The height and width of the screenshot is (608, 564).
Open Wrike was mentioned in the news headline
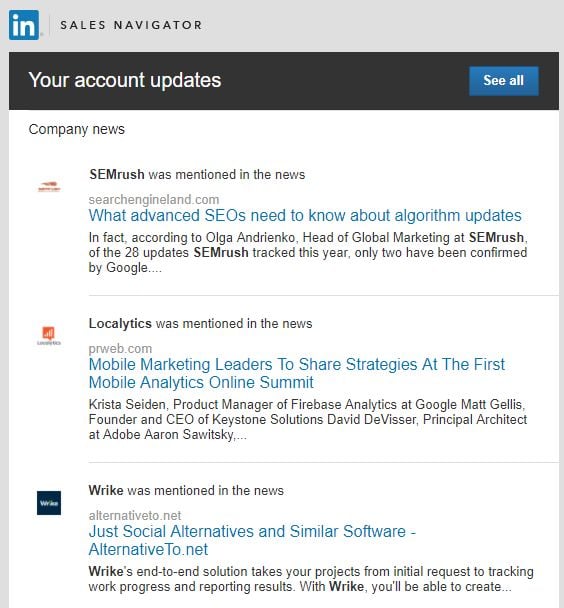tap(186, 491)
